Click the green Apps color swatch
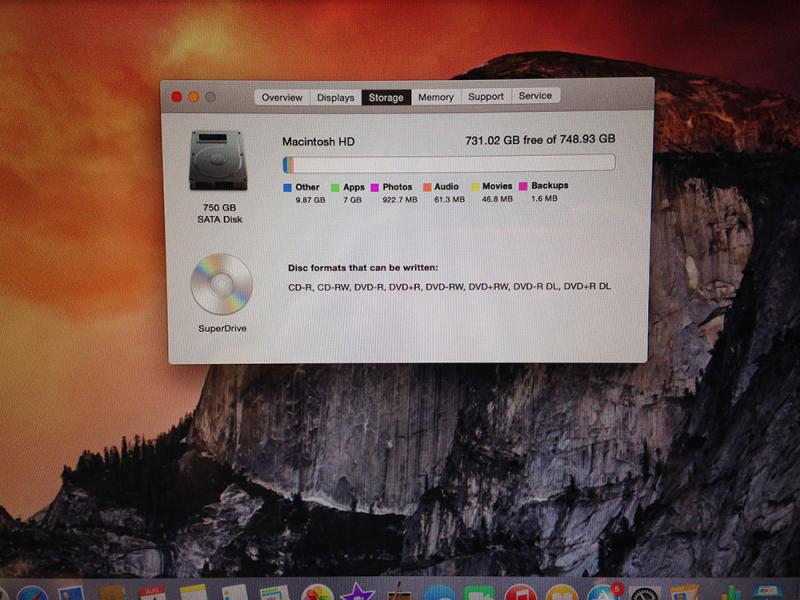 (335, 188)
